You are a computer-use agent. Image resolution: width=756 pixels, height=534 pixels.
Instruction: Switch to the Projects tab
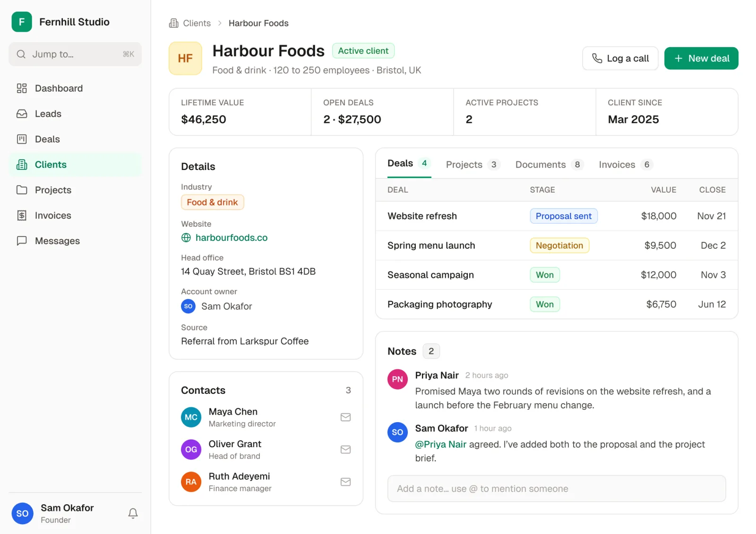coord(472,164)
